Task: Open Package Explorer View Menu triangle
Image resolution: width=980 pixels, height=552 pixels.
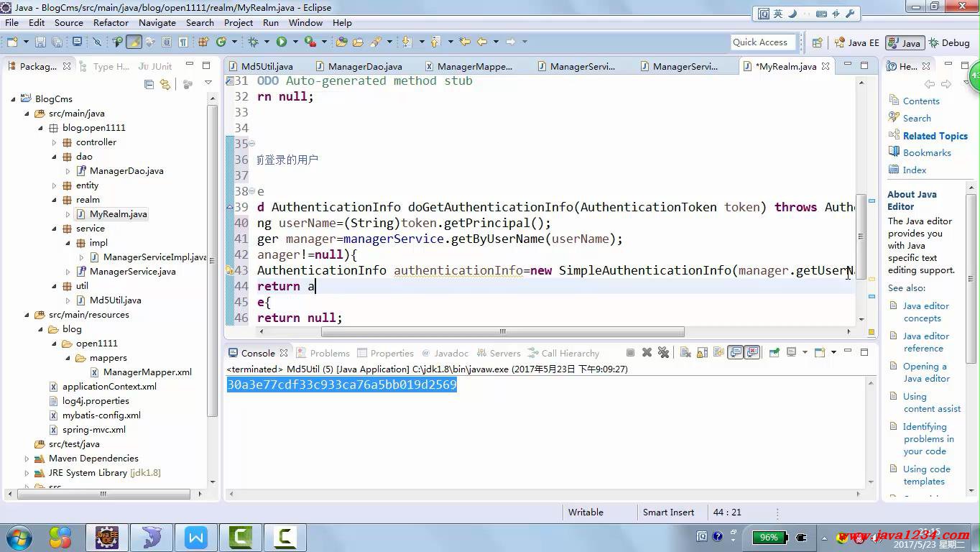Action: [x=208, y=83]
